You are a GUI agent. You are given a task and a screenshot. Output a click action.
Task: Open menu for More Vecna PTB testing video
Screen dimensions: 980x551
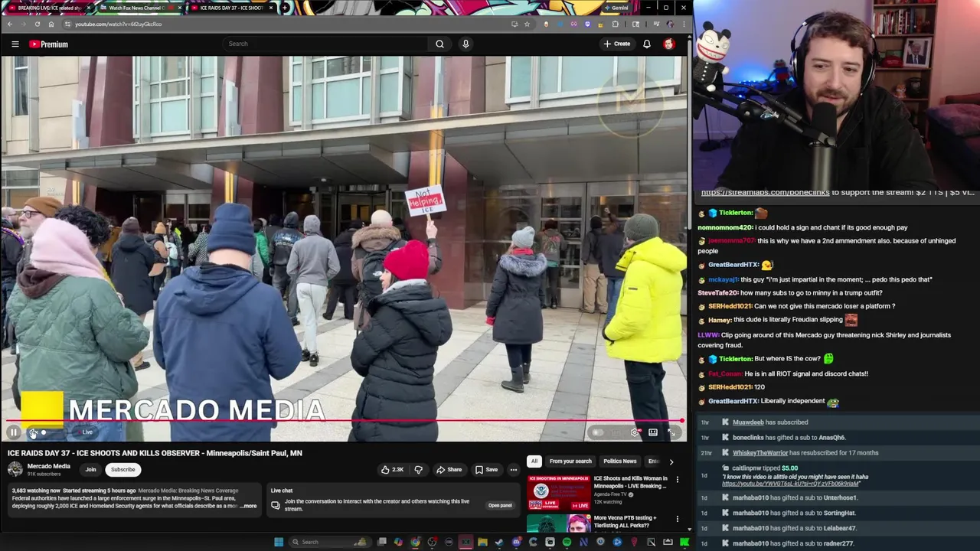coord(677,519)
